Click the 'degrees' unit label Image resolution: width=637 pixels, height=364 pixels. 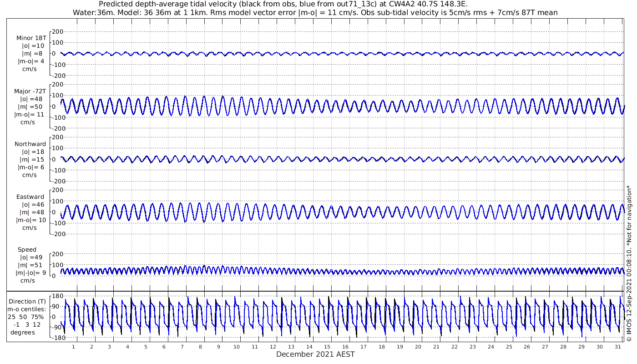[23, 333]
